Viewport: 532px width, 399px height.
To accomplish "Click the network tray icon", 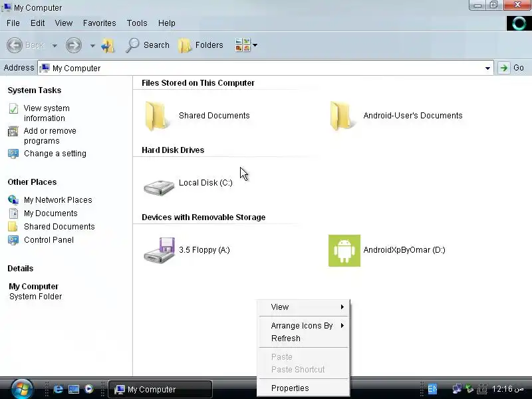I will point(457,389).
